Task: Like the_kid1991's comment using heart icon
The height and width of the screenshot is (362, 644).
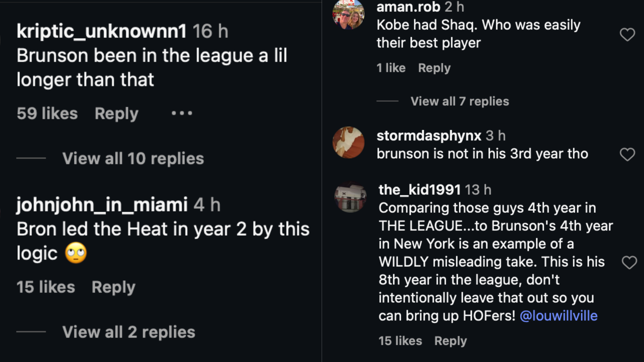Action: point(629,262)
